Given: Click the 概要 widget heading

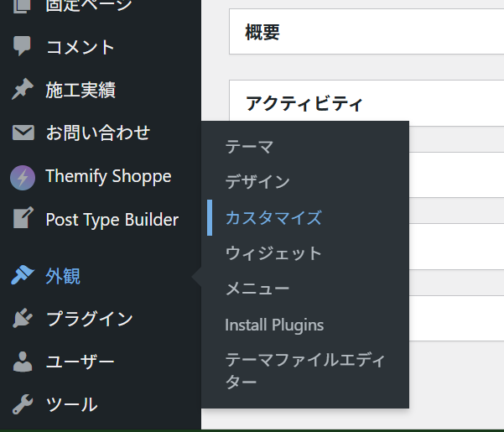Looking at the screenshot, I should coord(262,32).
